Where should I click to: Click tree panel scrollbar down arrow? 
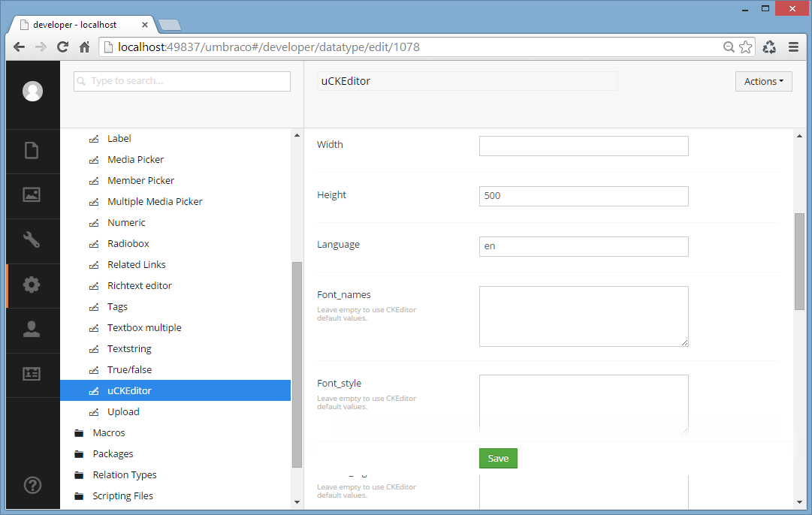coord(297,502)
